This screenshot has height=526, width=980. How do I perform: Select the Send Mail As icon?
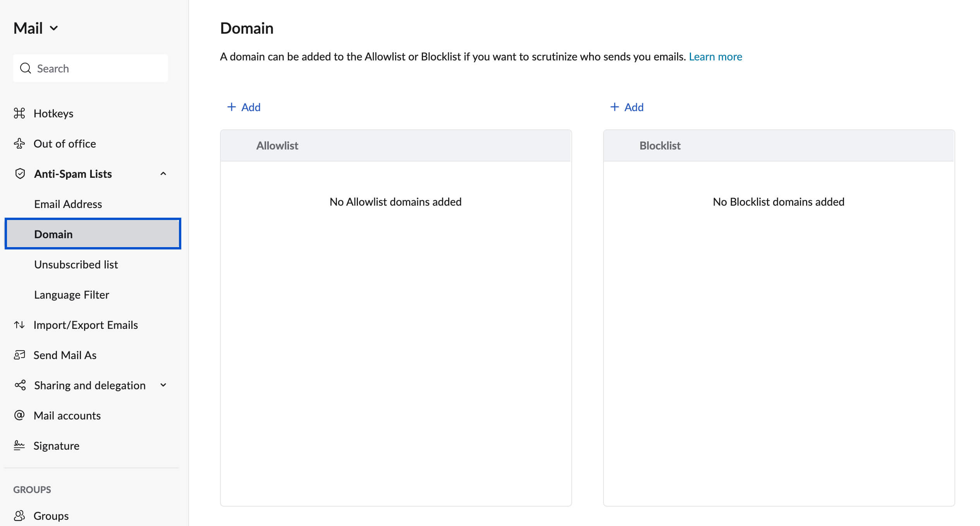pyautogui.click(x=20, y=355)
